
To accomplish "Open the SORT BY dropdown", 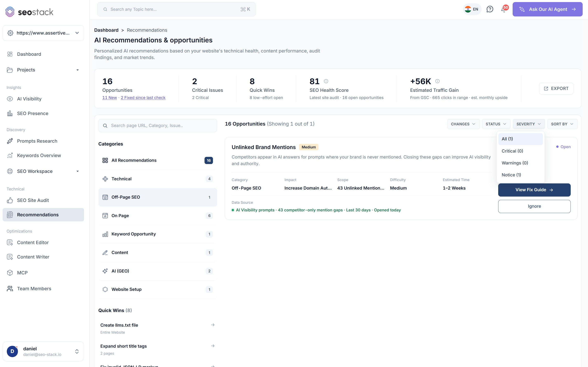I will tap(562, 124).
